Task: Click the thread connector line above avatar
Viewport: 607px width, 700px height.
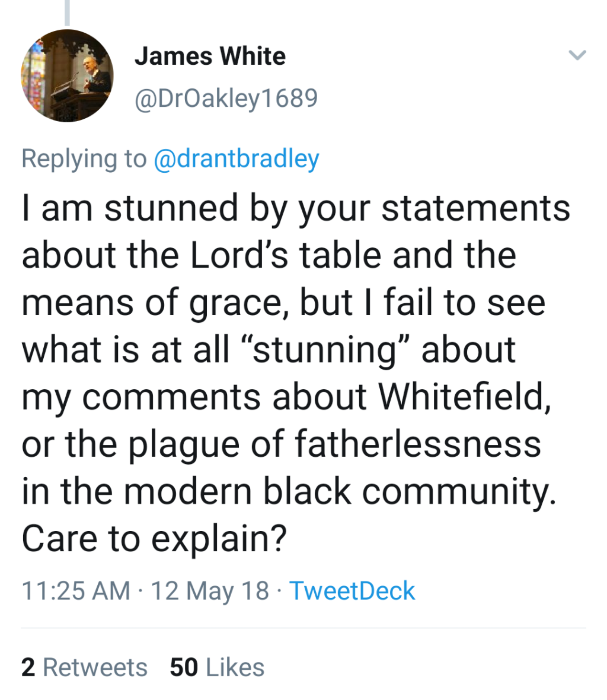Action: pyautogui.click(x=67, y=13)
